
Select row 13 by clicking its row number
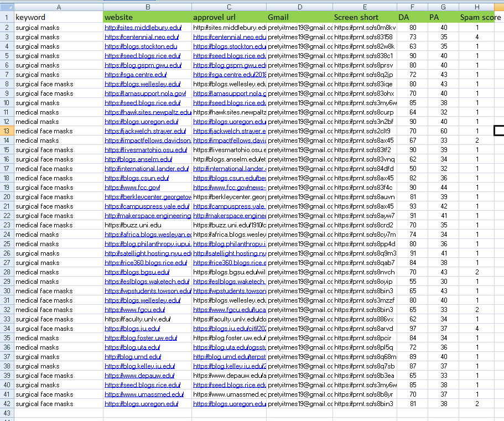click(x=6, y=131)
